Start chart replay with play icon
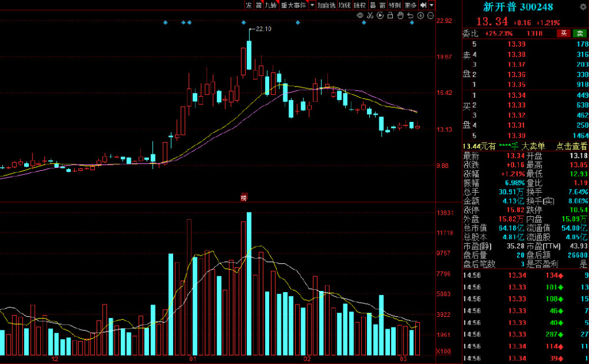Image resolution: width=589 pixels, height=364 pixels. point(380,15)
